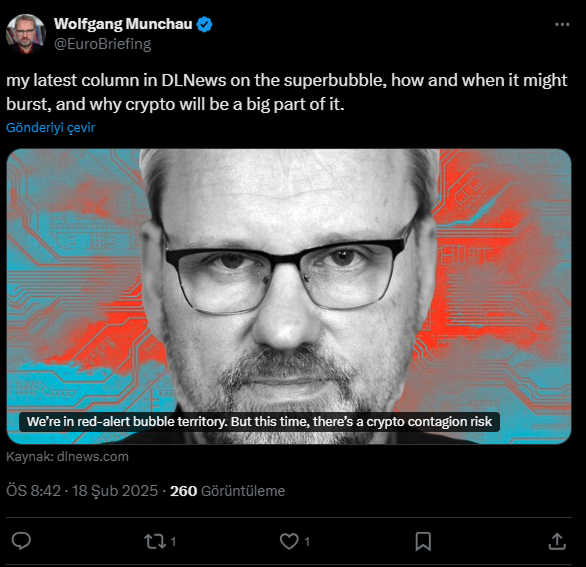Image resolution: width=586 pixels, height=567 pixels.
Task: Repost using the retweet arrows icon
Action: pos(155,541)
